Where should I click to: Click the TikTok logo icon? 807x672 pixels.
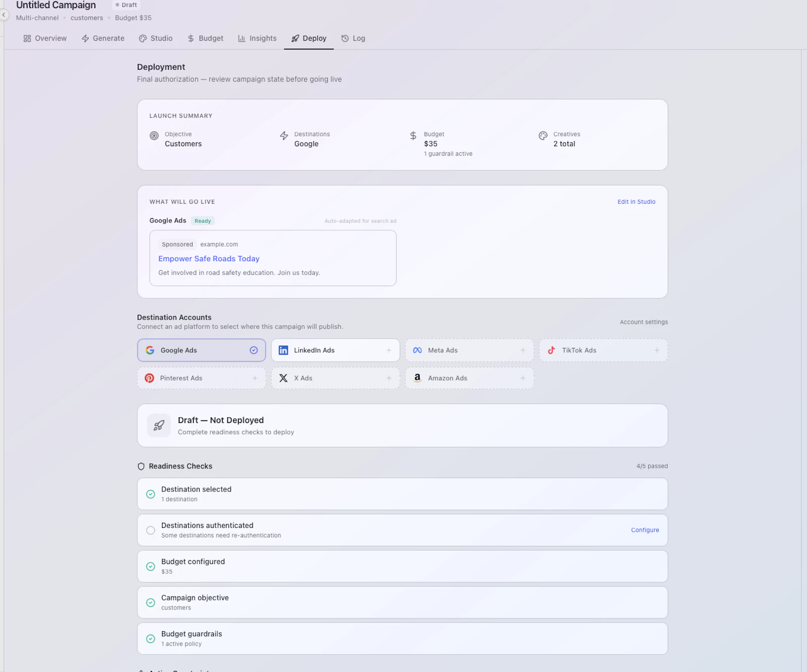(551, 350)
